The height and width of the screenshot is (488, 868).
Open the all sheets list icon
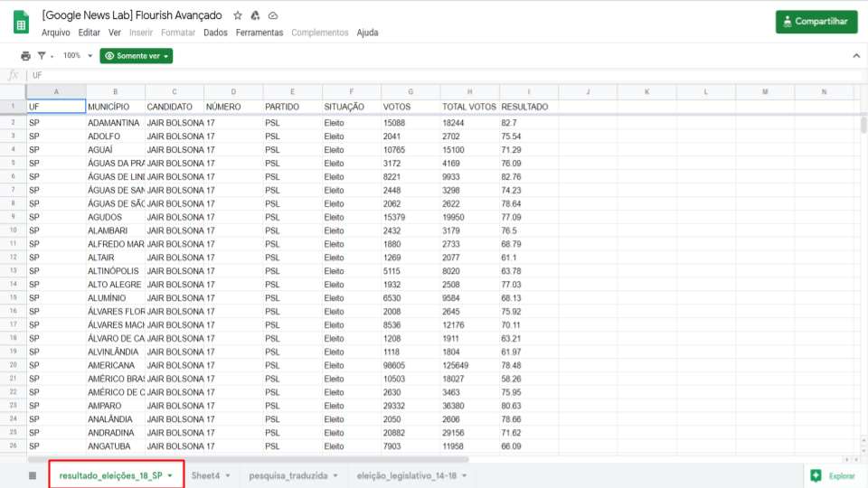pyautogui.click(x=33, y=475)
